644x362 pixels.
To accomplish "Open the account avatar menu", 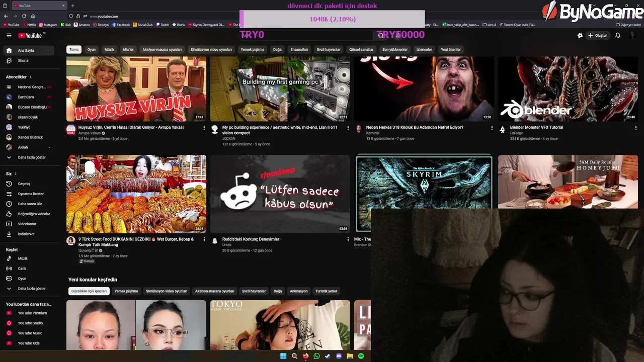I will pos(632,35).
